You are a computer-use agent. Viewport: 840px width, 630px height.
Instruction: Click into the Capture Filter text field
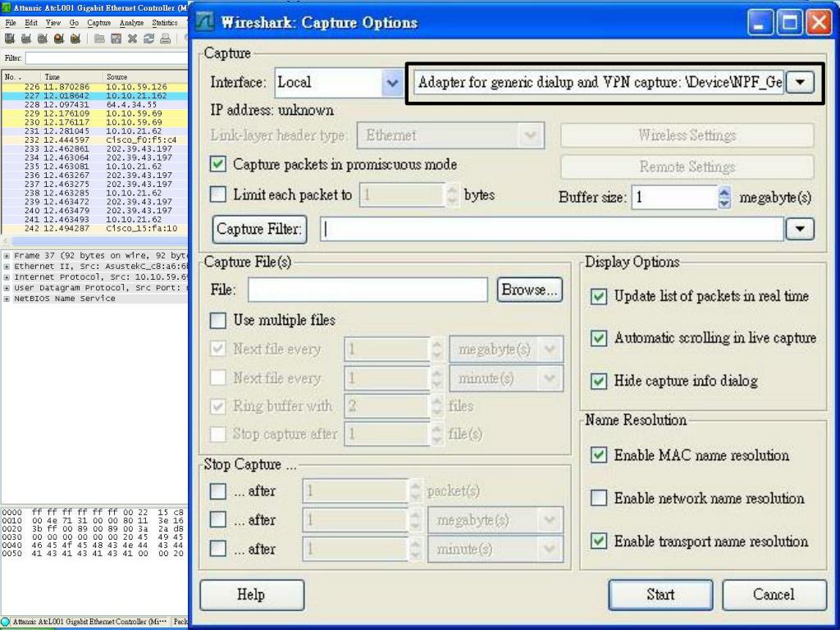tap(552, 230)
